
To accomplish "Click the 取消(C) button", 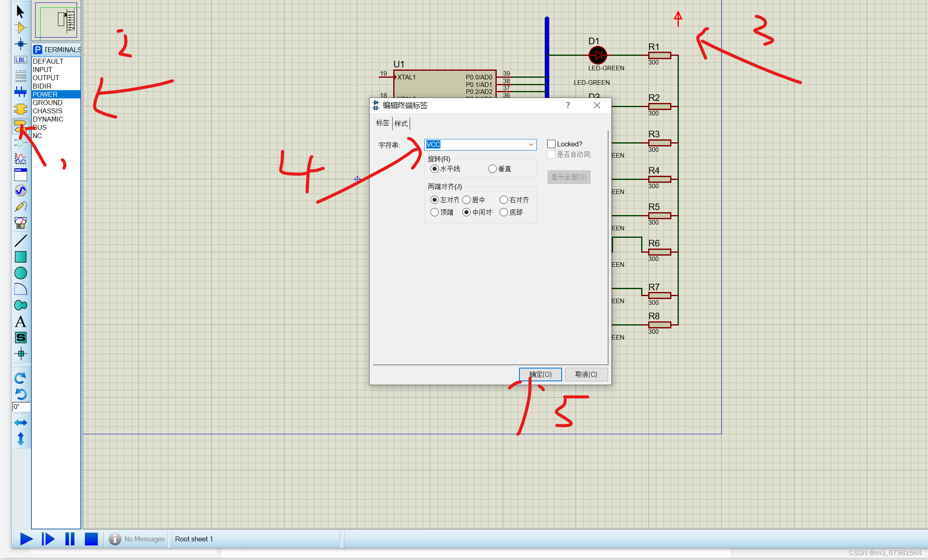I will 586,374.
